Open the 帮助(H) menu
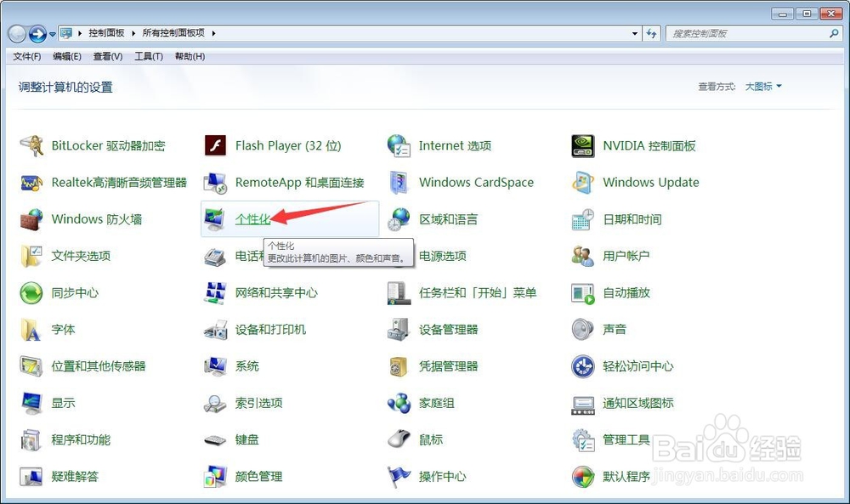The height and width of the screenshot is (504, 850). (x=190, y=56)
